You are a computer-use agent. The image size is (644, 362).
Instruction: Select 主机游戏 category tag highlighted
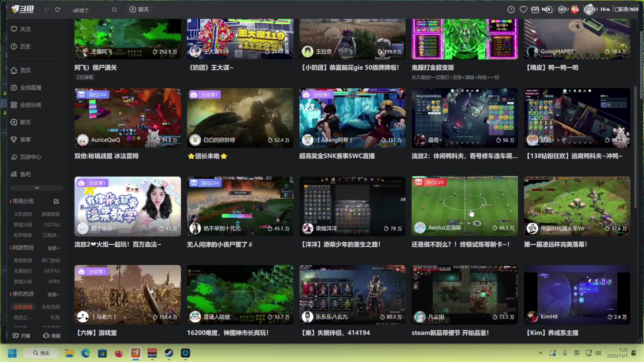[x=23, y=307]
